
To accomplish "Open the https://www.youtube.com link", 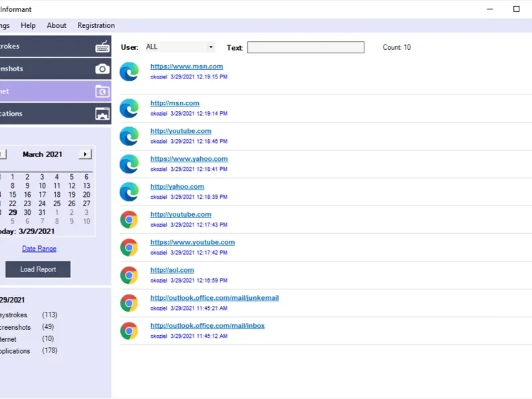I will 192,242.
